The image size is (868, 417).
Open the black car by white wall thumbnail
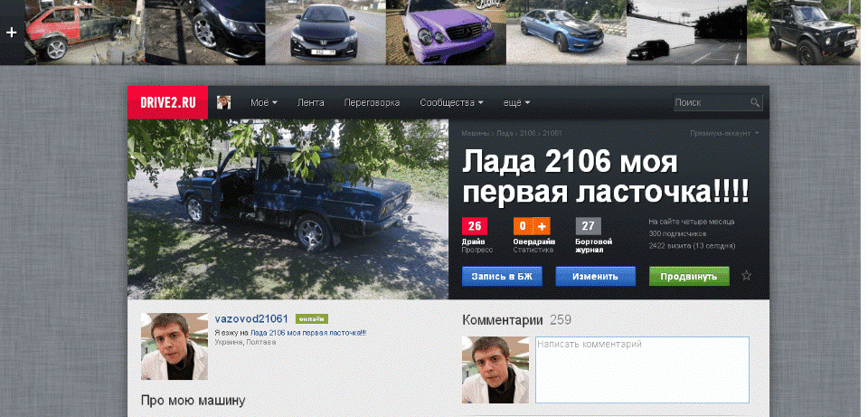(x=687, y=33)
